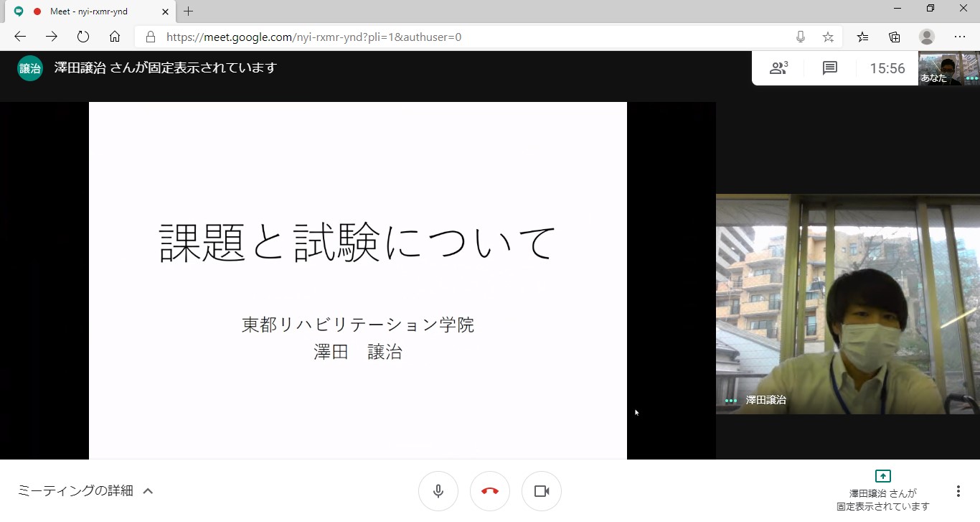980x522 pixels.
Task: Toggle the camera on/off button
Action: [542, 491]
